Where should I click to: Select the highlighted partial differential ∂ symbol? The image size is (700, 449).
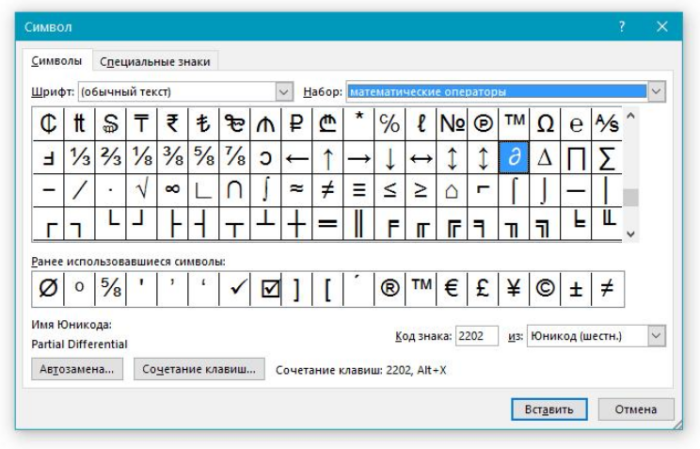514,158
